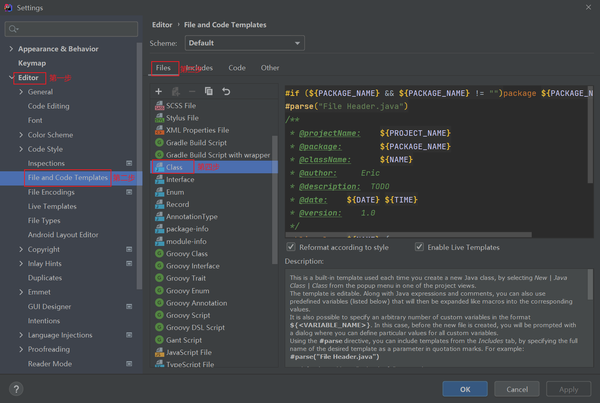Expand Appearance & Behavior section
Viewport: 600px width, 403px height.
[11, 49]
